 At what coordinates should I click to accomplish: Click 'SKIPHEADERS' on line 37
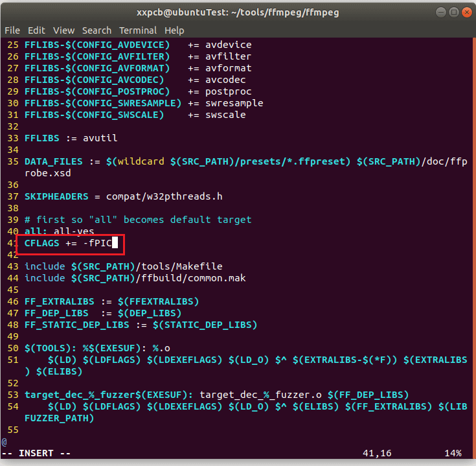pos(56,196)
